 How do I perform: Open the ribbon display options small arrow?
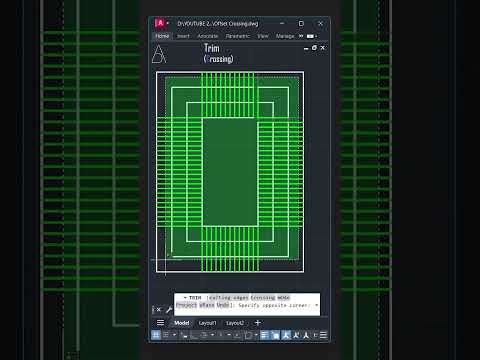(x=316, y=36)
